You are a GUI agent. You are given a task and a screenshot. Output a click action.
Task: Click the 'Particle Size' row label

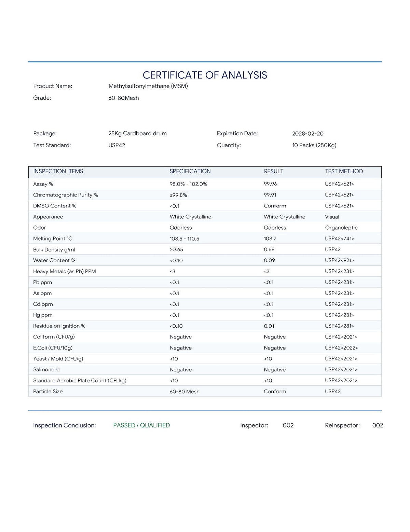point(48,392)
